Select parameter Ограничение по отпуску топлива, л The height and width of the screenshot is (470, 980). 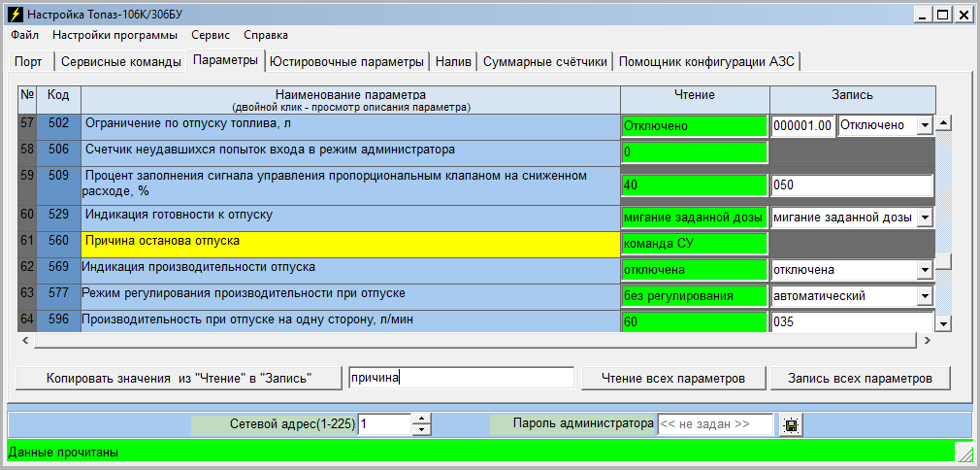point(350,127)
